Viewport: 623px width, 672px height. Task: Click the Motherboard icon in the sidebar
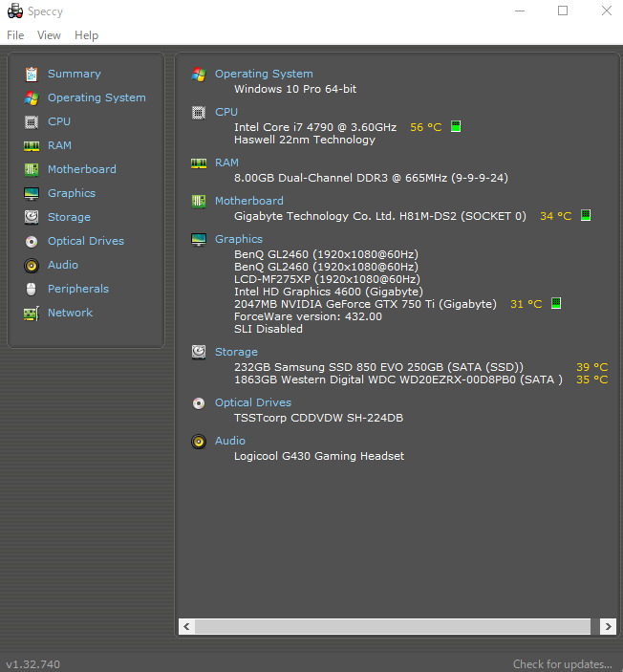coord(32,169)
